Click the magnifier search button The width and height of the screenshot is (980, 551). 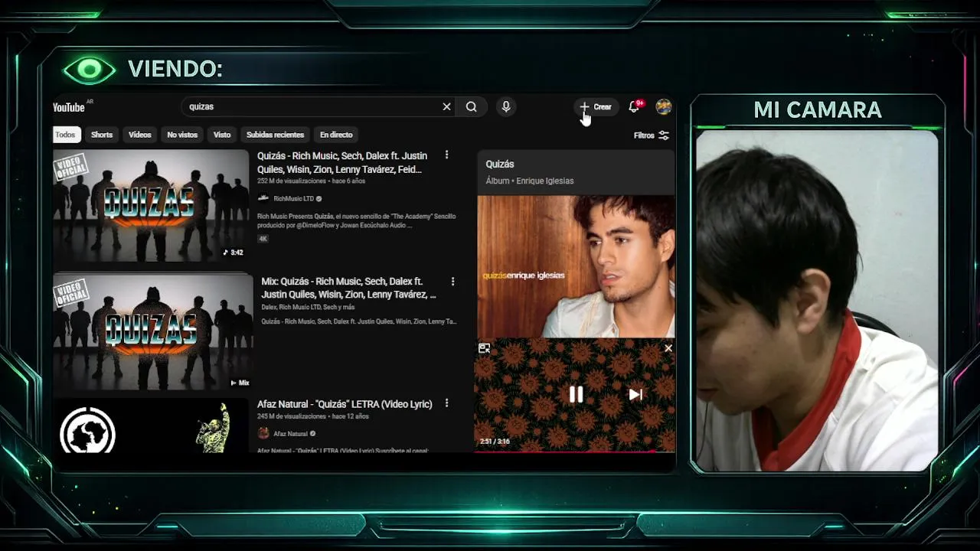coord(472,107)
